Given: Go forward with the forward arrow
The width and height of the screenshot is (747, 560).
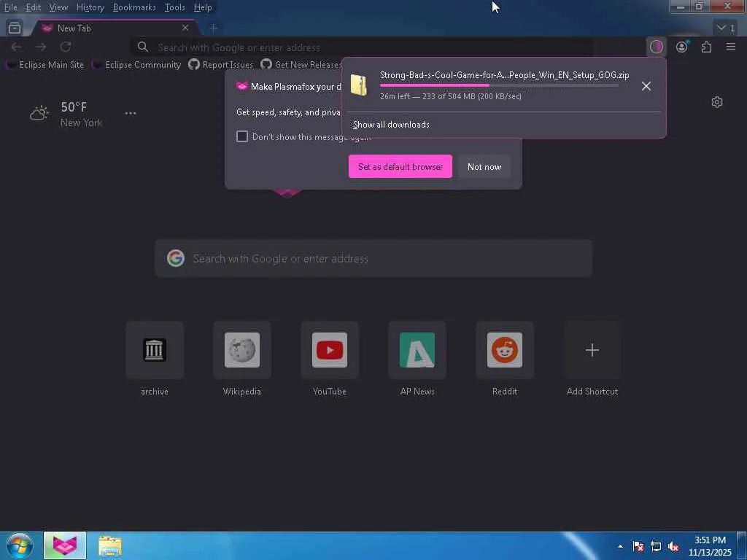Looking at the screenshot, I should pyautogui.click(x=41, y=47).
